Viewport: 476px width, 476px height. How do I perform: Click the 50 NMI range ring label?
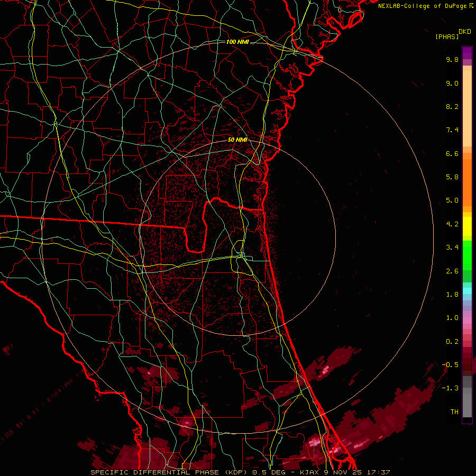237,140
